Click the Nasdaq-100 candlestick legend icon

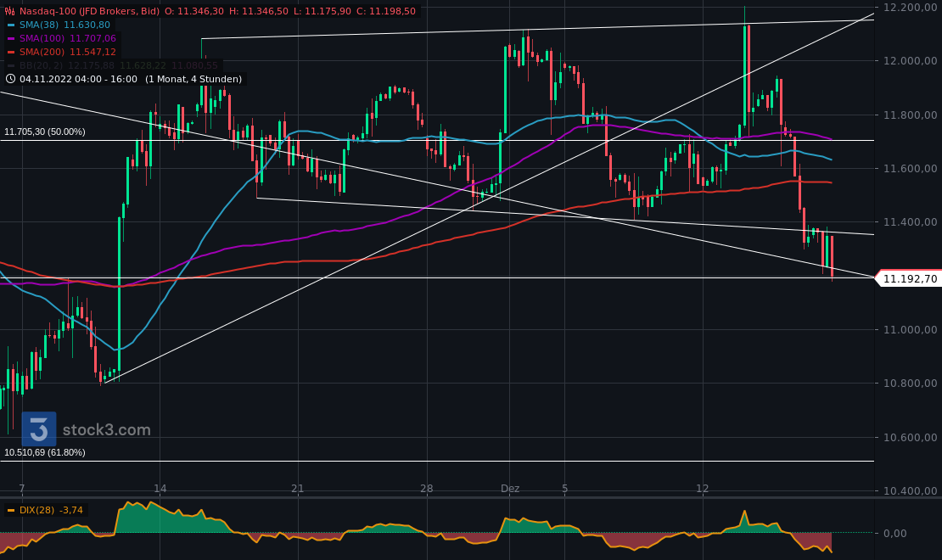tap(10, 10)
